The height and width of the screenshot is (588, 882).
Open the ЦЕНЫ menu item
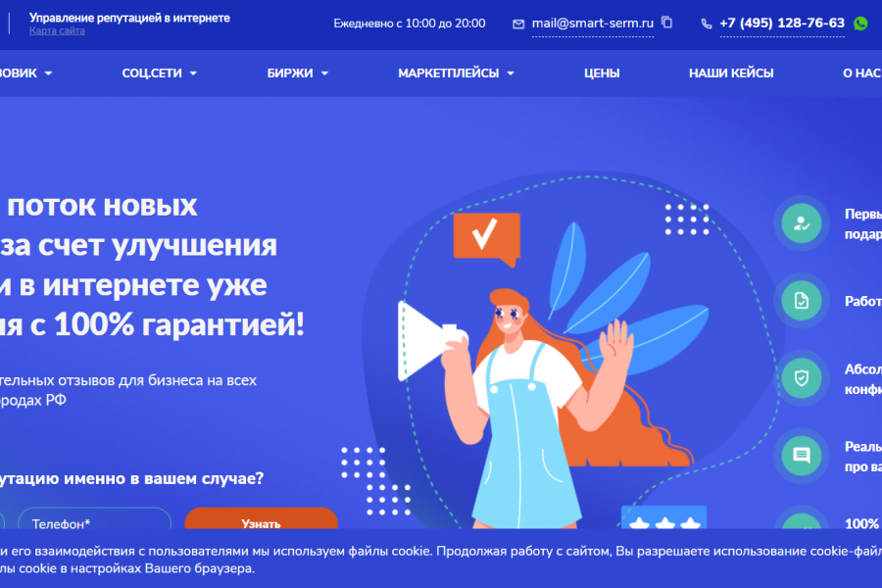click(602, 73)
